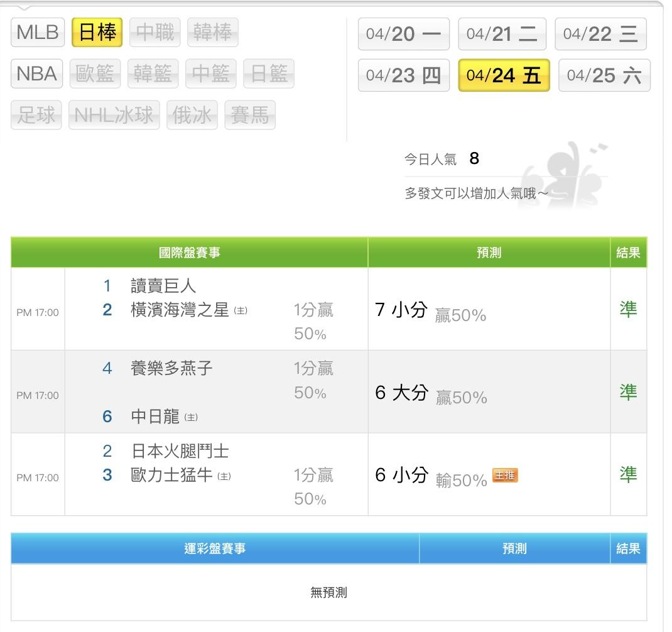Click the 歐力士猛牛 team name
The width and height of the screenshot is (672, 632).
171,475
